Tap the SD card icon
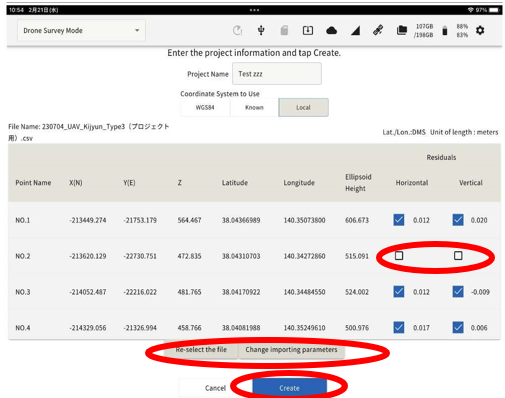This screenshot has height=398, width=505. coord(284,31)
